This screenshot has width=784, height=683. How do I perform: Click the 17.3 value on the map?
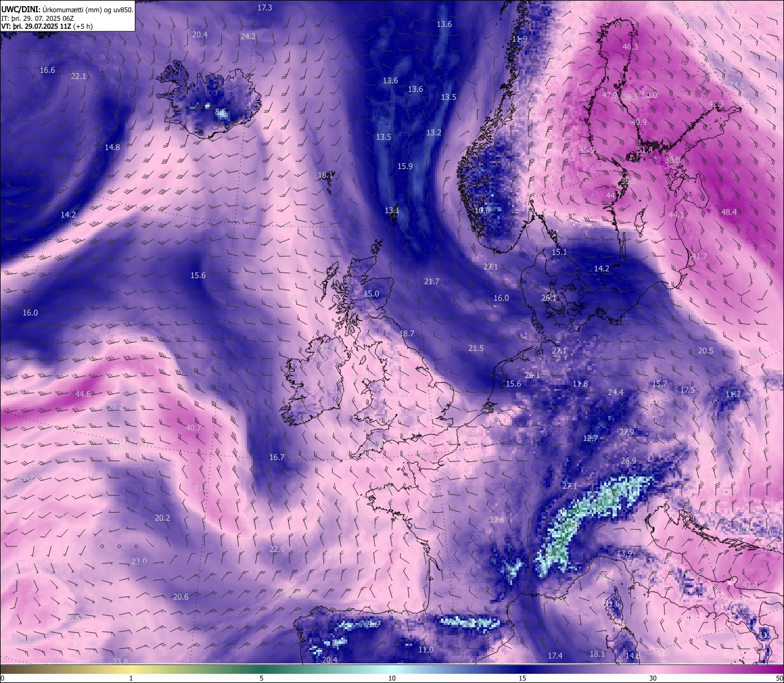[265, 7]
